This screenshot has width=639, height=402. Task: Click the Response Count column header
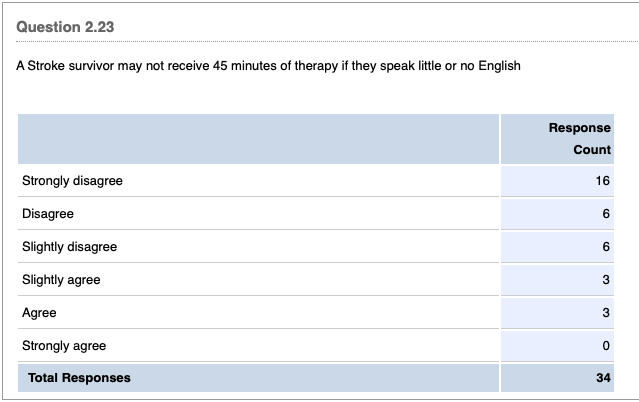(x=579, y=139)
